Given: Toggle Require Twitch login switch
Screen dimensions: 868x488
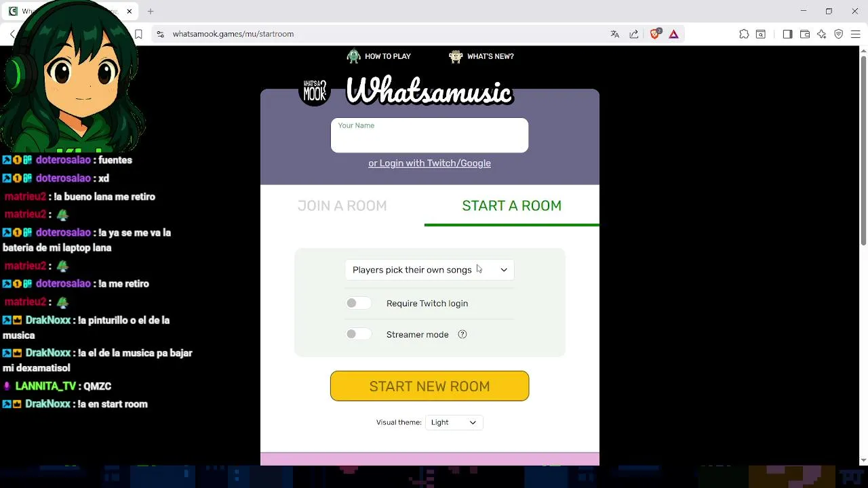Looking at the screenshot, I should 358,303.
